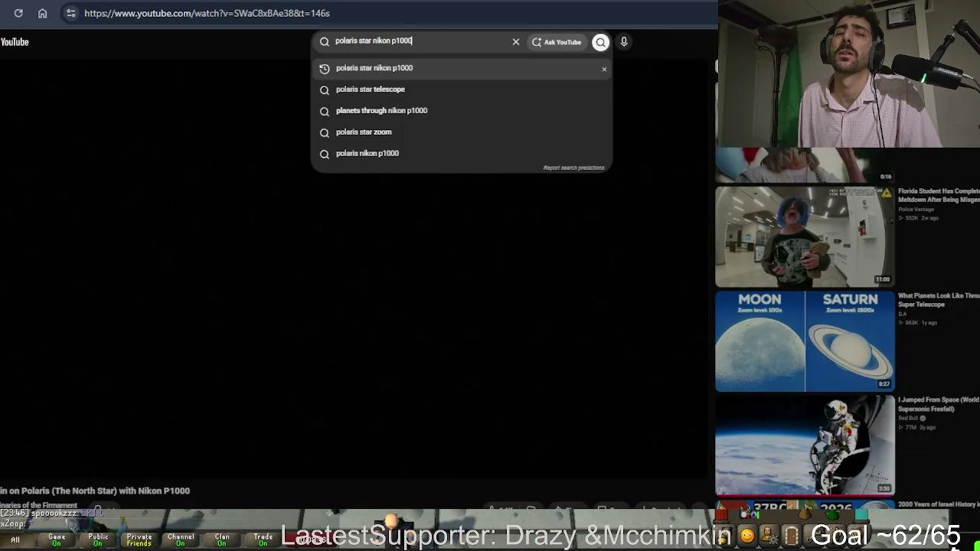The height and width of the screenshot is (551, 980).
Task: Remove 'polaris star nikon p1000' from history
Action: pyautogui.click(x=604, y=69)
